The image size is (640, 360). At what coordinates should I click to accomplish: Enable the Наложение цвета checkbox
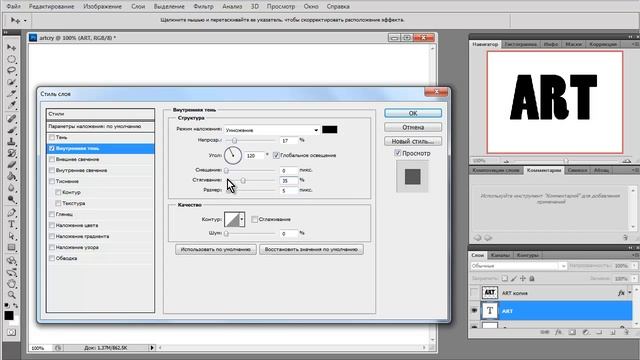click(x=52, y=225)
